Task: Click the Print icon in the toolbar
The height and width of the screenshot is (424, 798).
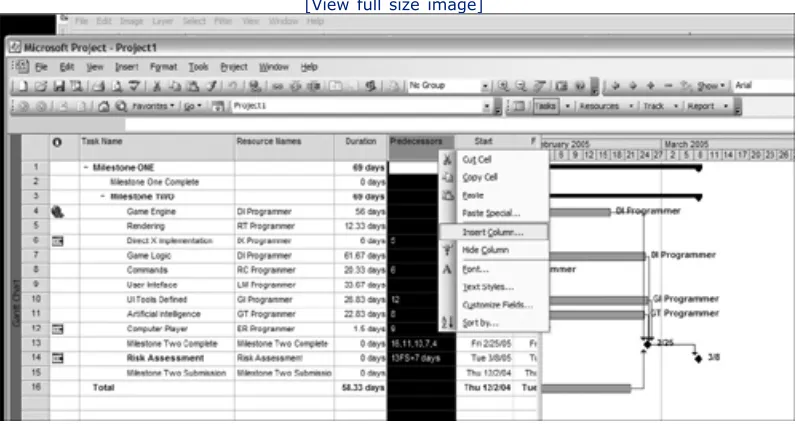Action: coord(99,86)
